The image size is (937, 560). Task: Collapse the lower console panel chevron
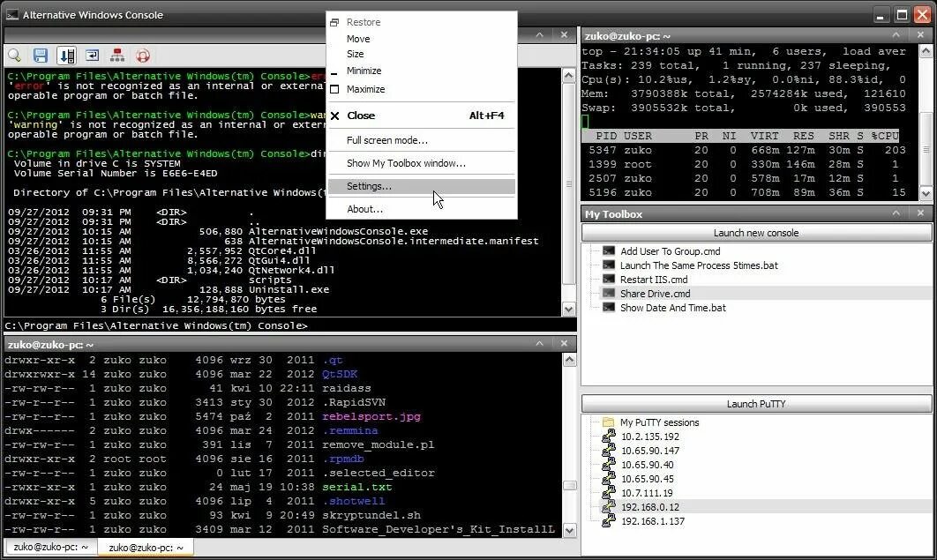coord(539,343)
